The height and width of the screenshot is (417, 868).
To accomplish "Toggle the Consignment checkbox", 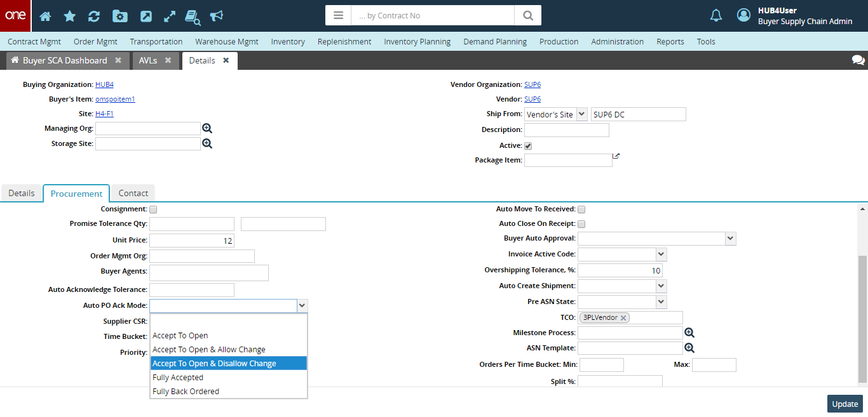I will [x=153, y=209].
